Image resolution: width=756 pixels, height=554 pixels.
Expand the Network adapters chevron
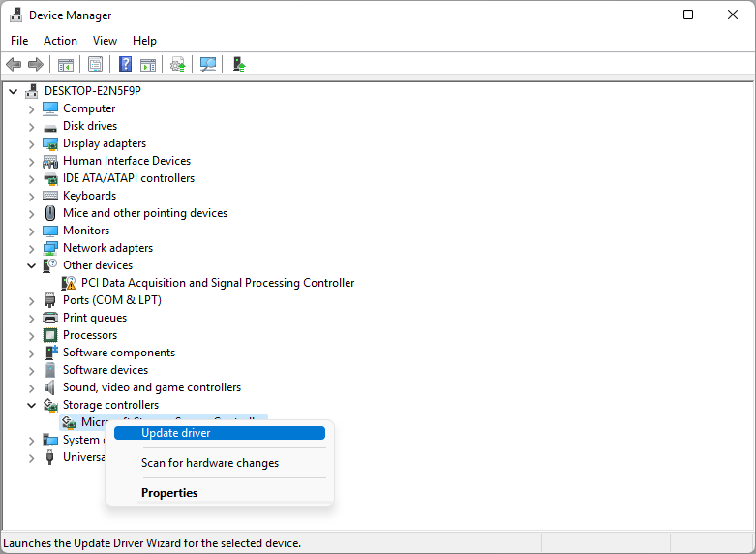point(31,249)
